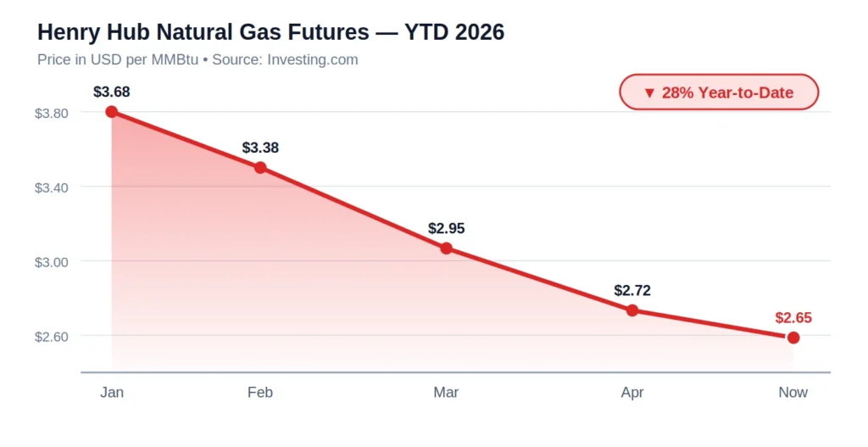
Task: Click the red $2.65 price label
Action: [793, 318]
